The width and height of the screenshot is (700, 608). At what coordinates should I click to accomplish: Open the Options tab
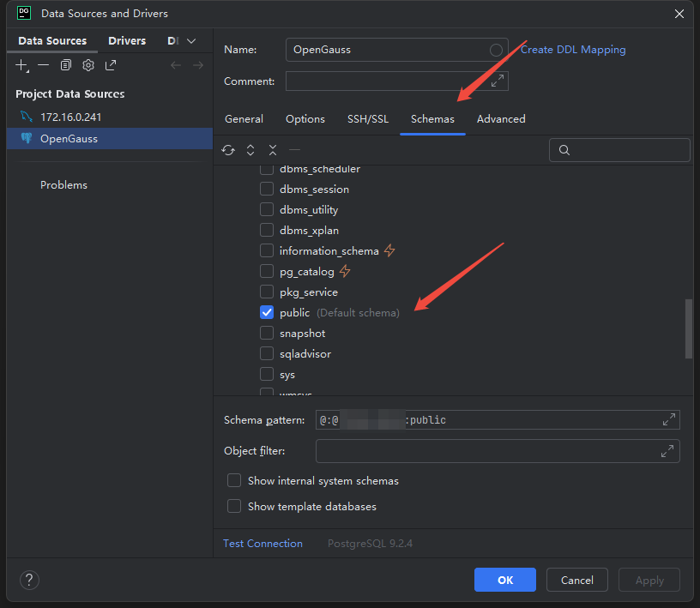[x=305, y=119]
